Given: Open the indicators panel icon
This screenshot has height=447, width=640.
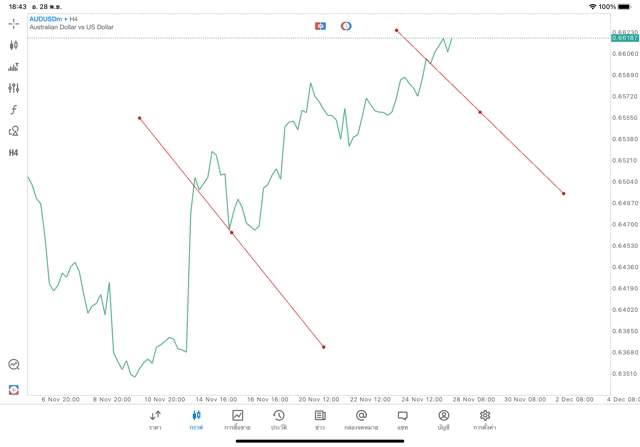Looking at the screenshot, I should (14, 67).
